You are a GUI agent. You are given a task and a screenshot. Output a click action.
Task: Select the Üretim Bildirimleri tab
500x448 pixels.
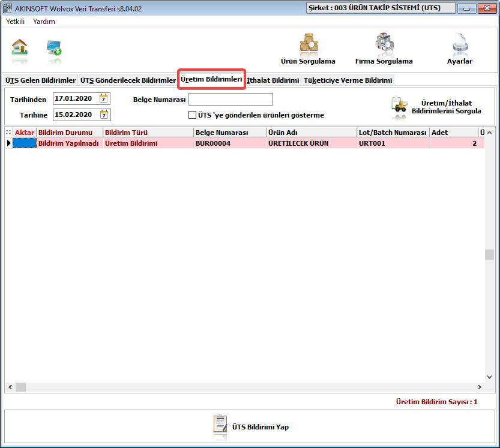coord(211,79)
